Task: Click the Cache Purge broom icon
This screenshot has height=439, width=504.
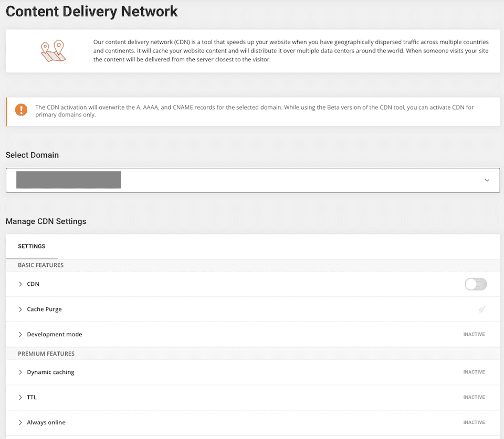Action: [x=481, y=309]
